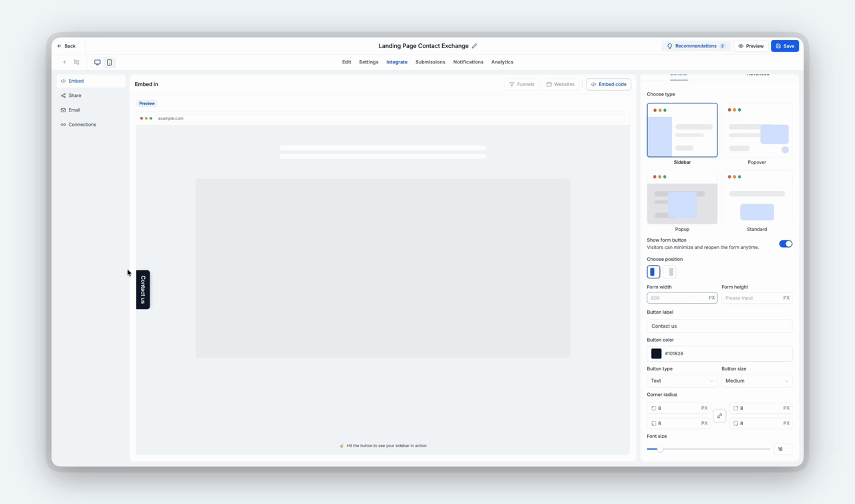Select Embed in the left sidebar

click(91, 81)
